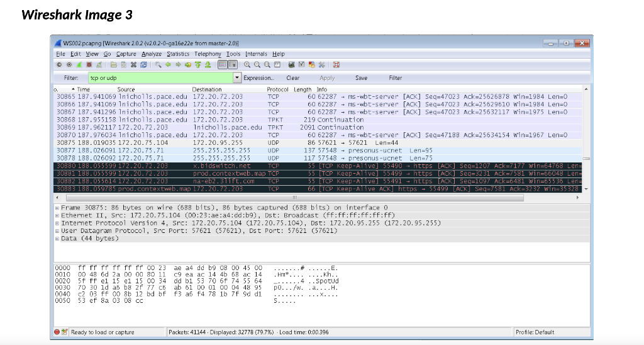Sort by the Time column header
This screenshot has width=644, height=345.
[84, 89]
